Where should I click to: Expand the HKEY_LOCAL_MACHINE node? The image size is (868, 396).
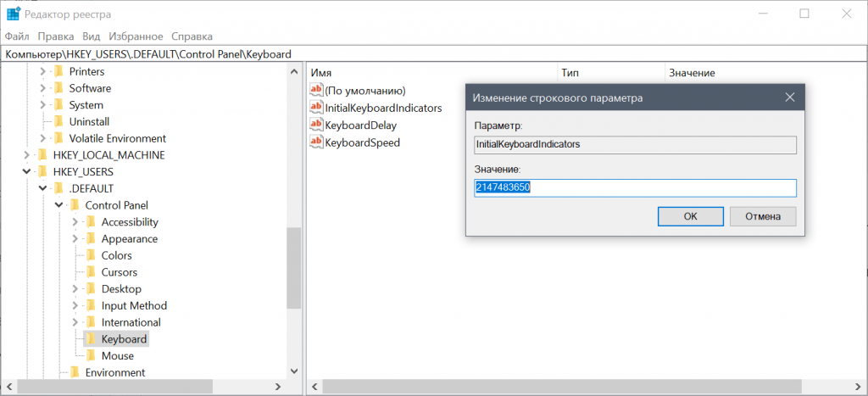coord(27,155)
